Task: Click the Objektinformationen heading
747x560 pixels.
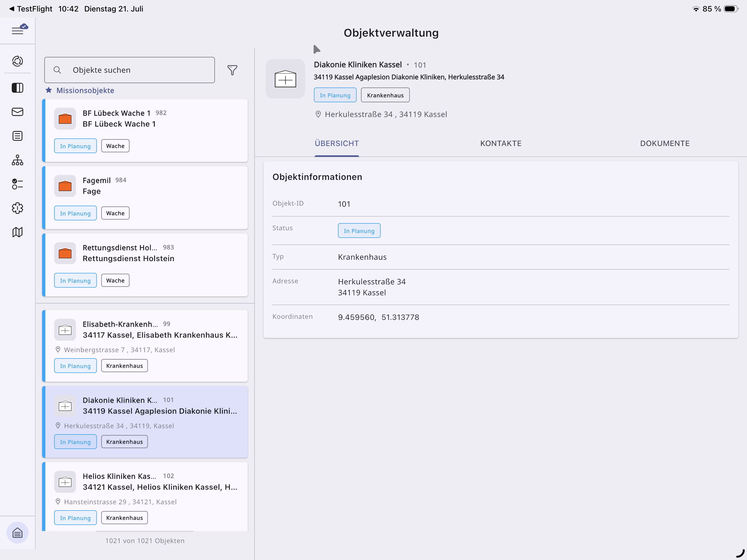Action: point(317,177)
